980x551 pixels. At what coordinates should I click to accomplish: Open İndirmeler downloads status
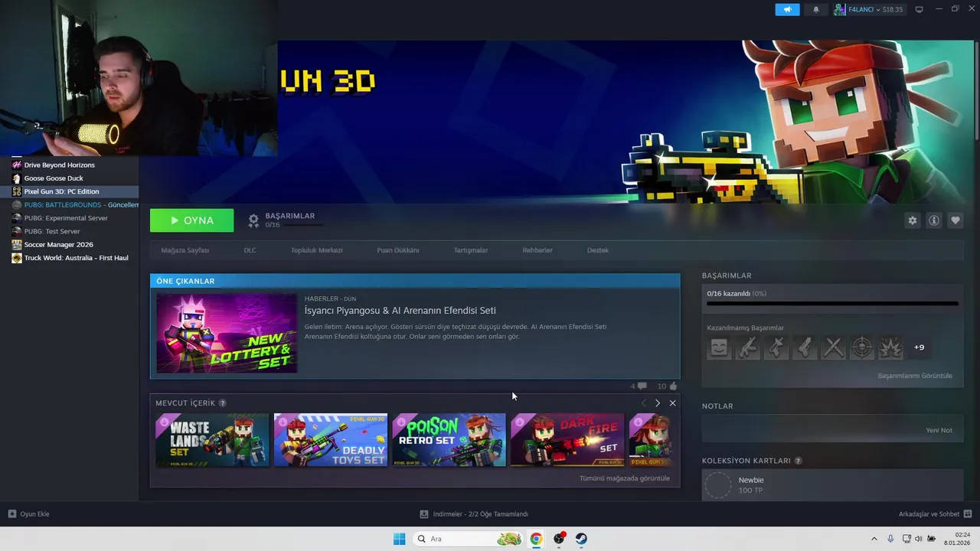tap(474, 514)
